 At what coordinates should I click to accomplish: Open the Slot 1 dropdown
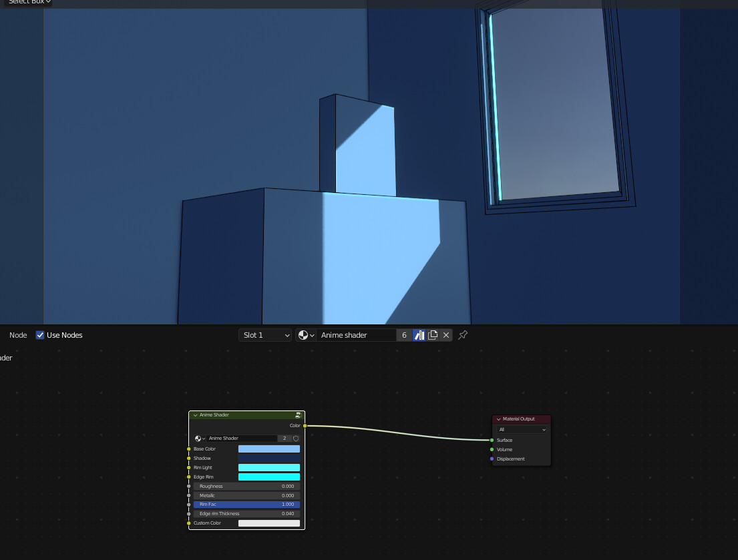click(x=264, y=334)
